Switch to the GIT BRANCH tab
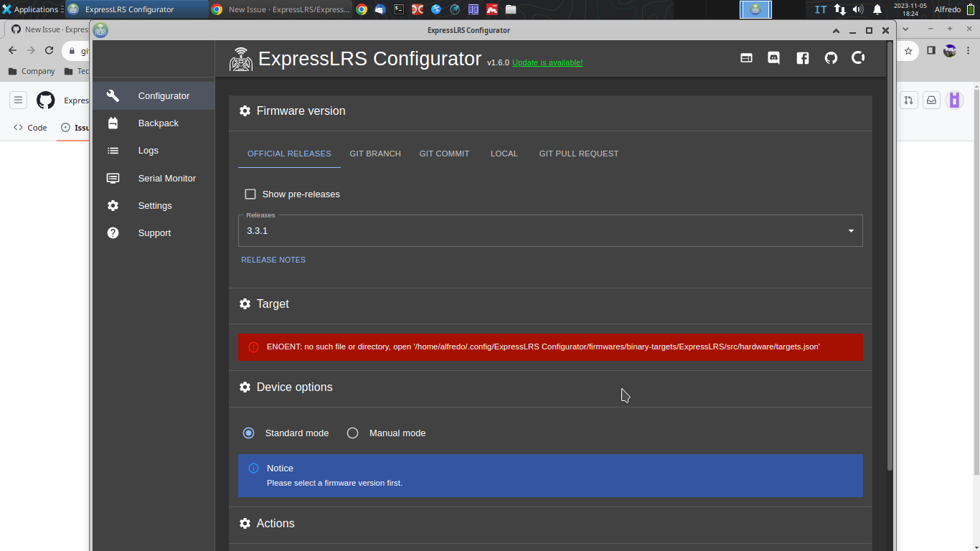This screenshot has height=551, width=980. 375,153
